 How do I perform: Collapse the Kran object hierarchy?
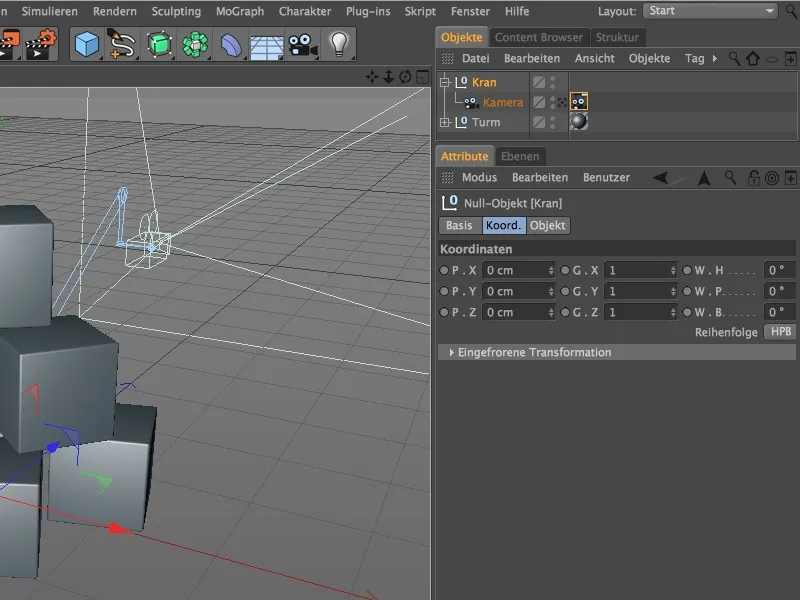(445, 82)
